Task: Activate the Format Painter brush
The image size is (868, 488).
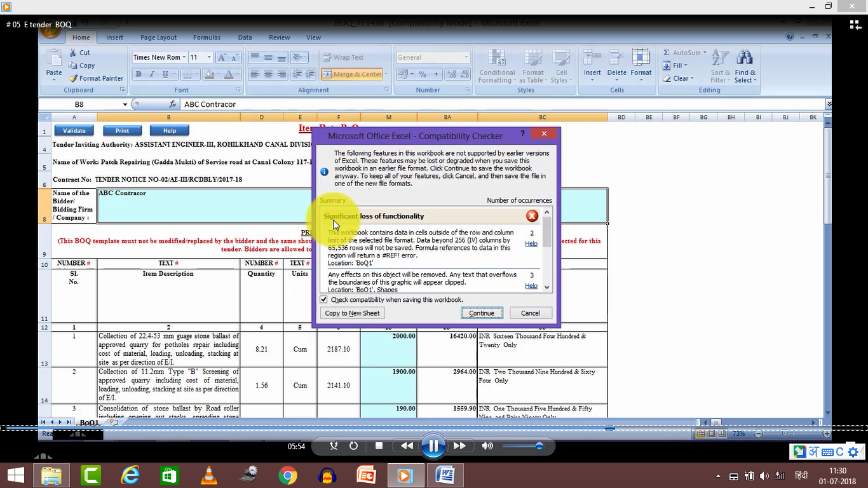Action: coord(96,78)
